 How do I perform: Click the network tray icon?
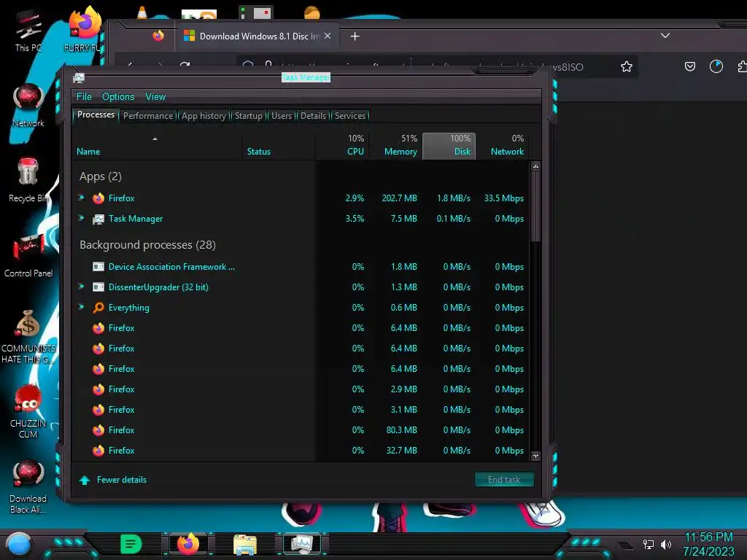tap(649, 544)
